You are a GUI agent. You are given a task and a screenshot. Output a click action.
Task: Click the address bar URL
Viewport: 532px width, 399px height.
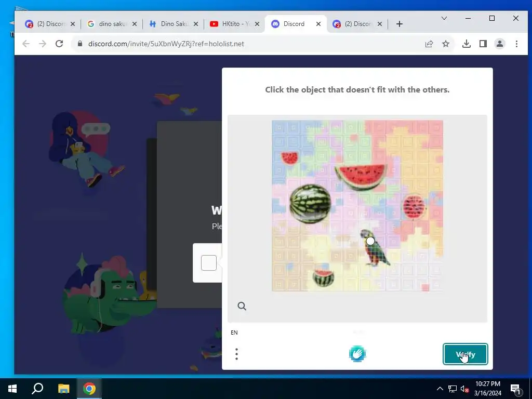[166, 44]
